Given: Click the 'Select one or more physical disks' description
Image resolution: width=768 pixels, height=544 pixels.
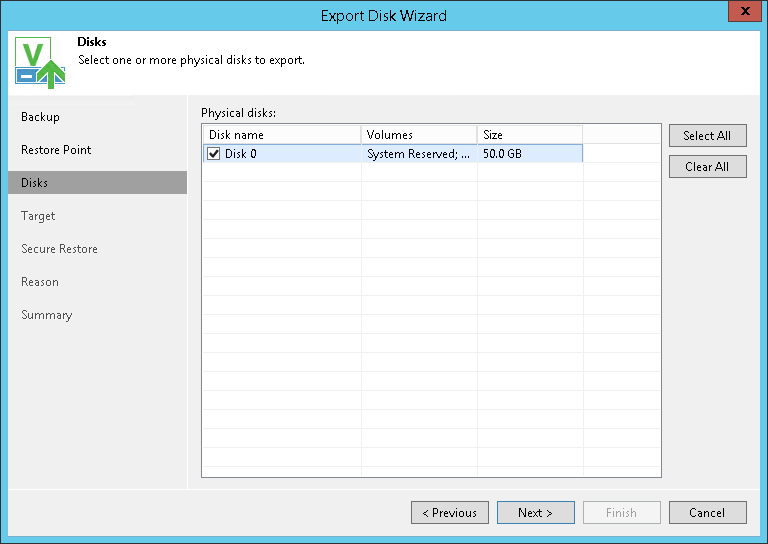Looking at the screenshot, I should coord(192,60).
